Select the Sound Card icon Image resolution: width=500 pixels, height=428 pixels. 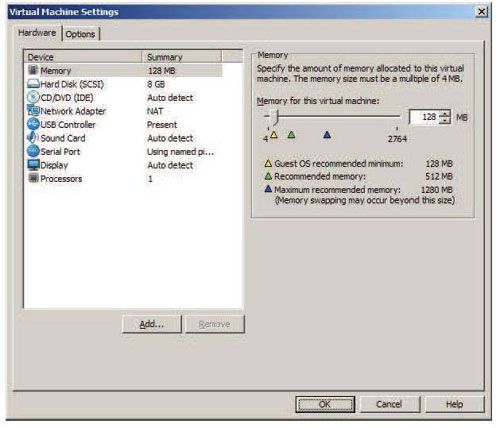pos(33,138)
